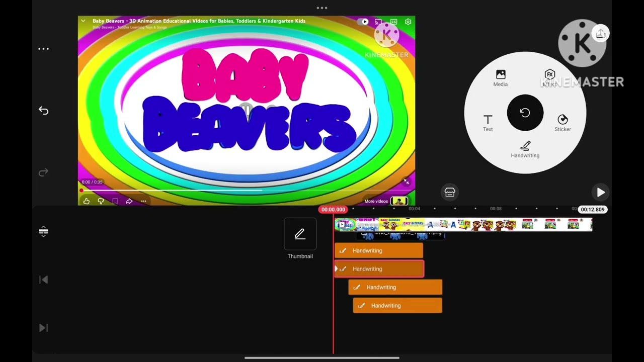The image size is (644, 362).
Task: Click the video progress bar
Action: click(247, 191)
